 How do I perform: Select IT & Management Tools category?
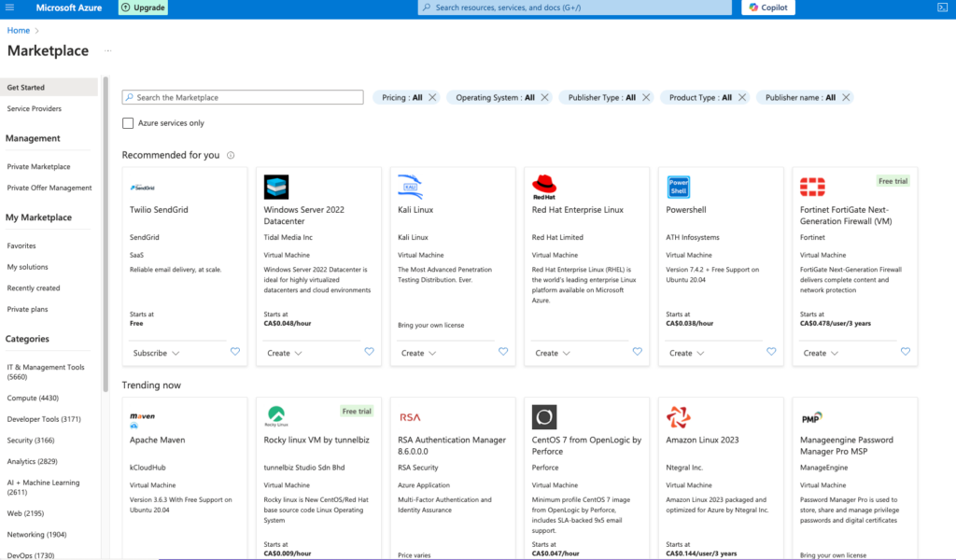click(x=46, y=372)
